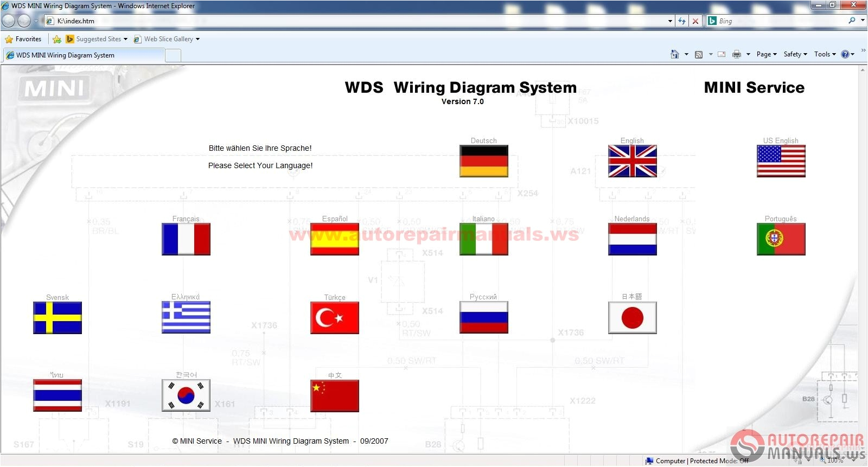The image size is (868, 467).
Task: Click the Read Mail icon
Action: tap(722, 54)
